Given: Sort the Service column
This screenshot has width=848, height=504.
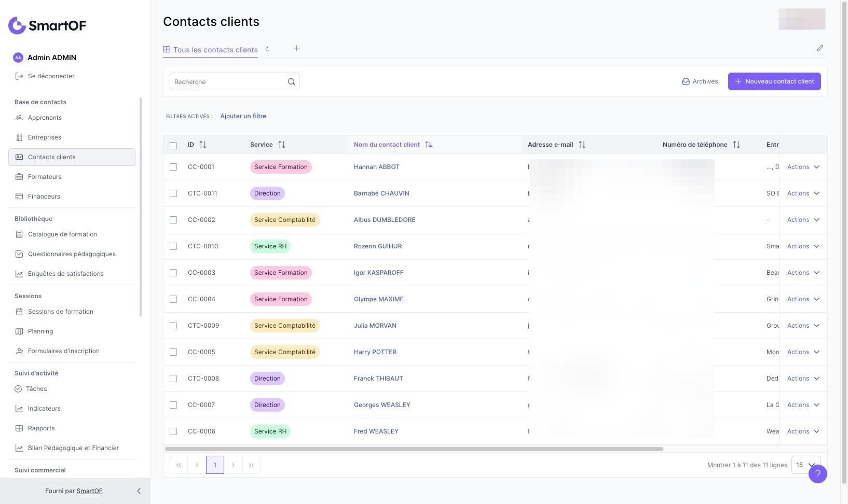Looking at the screenshot, I should click(x=282, y=145).
